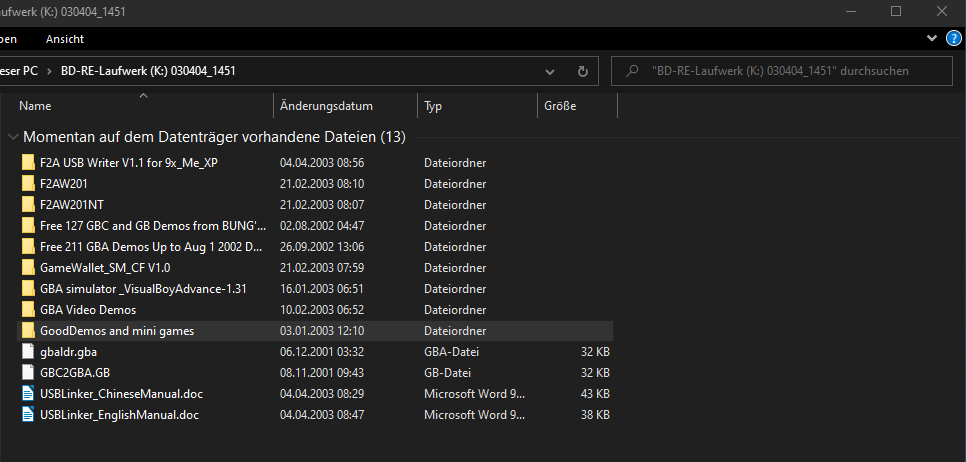Collapse the 'Momentan auf dem Datenträger' group

(14, 137)
